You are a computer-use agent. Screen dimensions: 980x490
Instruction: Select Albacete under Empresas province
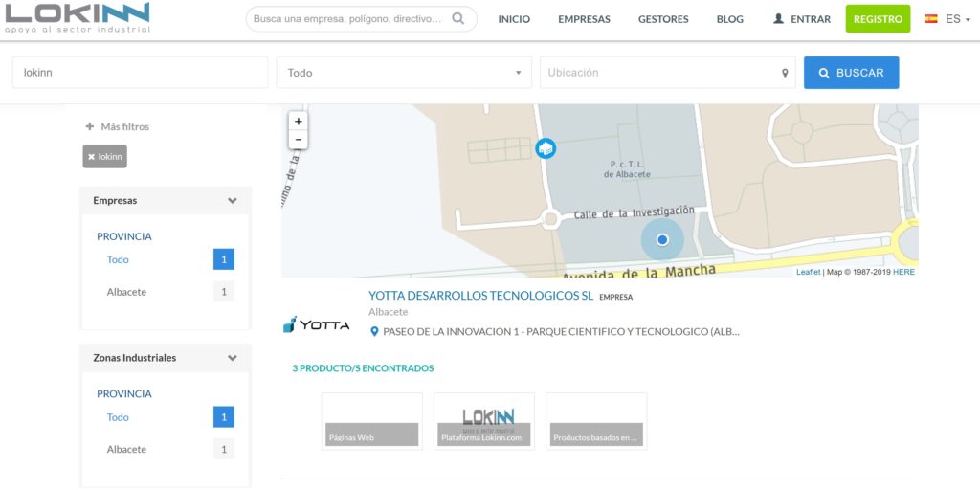point(126,292)
